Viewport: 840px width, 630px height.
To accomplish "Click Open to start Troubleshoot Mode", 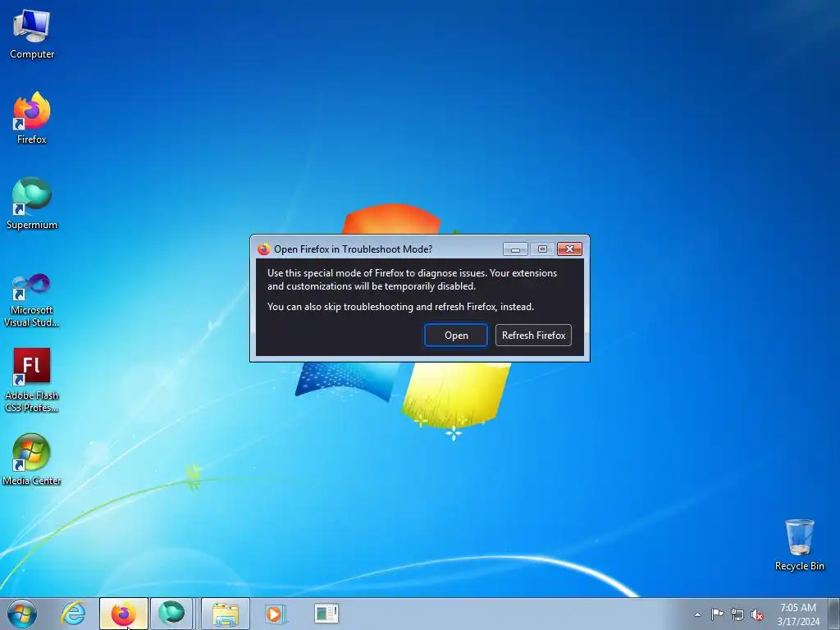I will (456, 336).
